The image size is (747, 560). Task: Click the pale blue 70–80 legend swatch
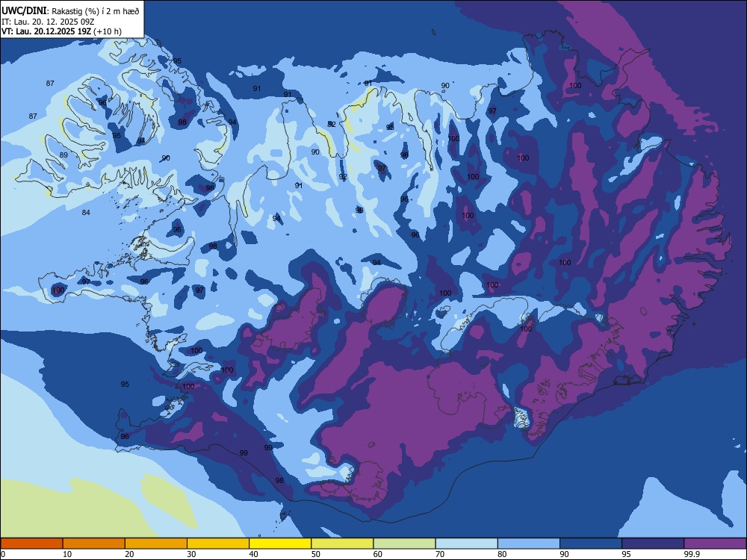467,544
